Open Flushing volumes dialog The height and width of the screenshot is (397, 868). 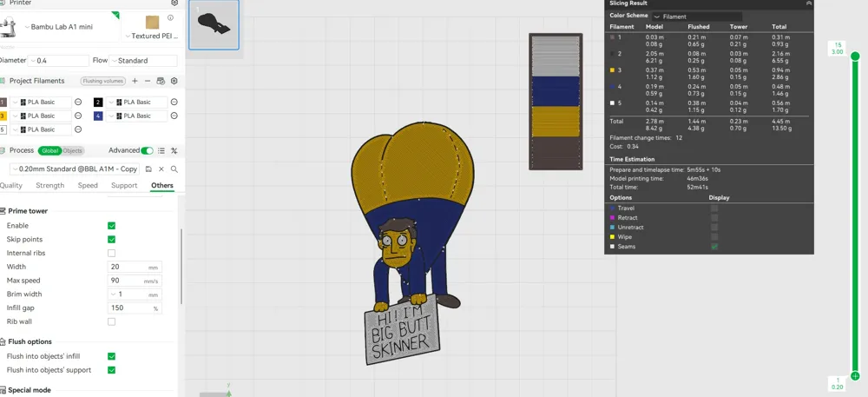(x=103, y=81)
